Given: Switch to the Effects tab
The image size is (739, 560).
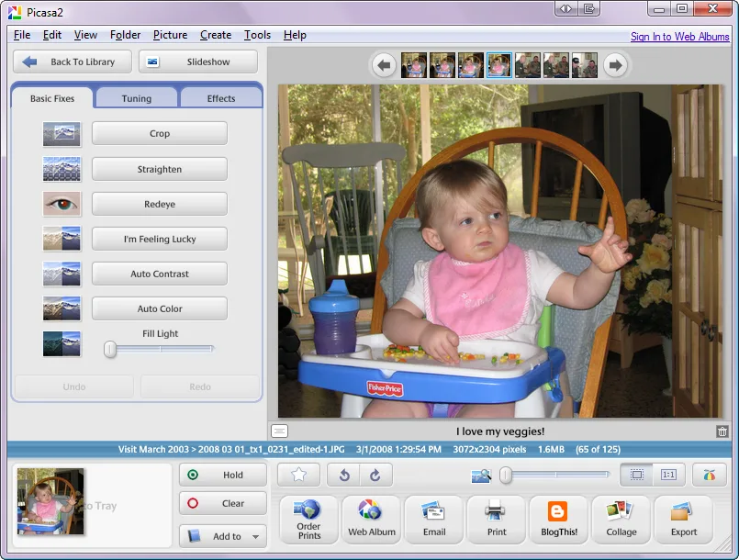Looking at the screenshot, I should click(221, 98).
